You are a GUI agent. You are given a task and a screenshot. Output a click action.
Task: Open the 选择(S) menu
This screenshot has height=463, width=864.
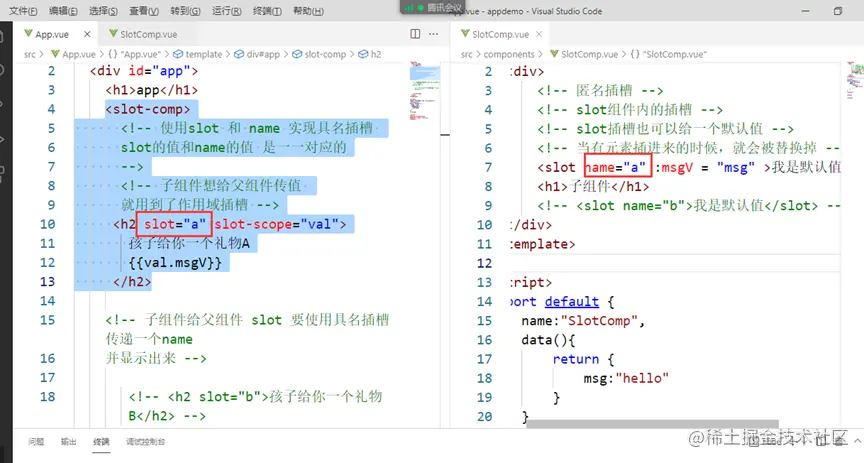point(103,11)
